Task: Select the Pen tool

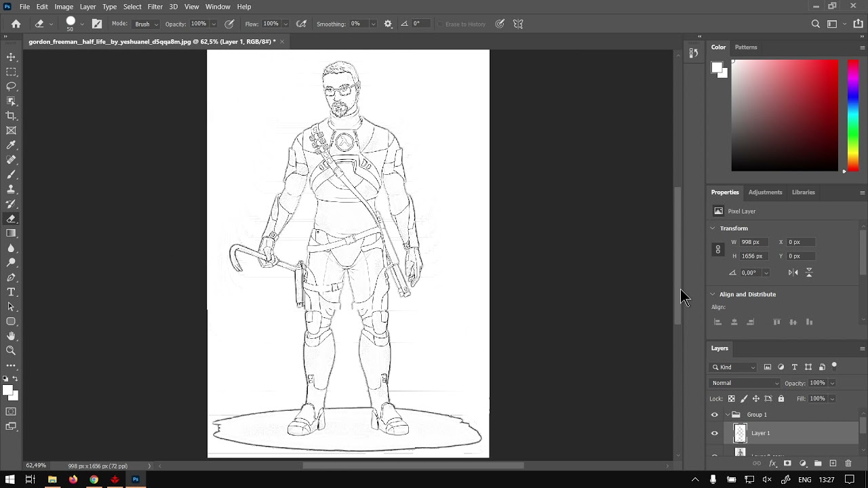Action: (11, 277)
